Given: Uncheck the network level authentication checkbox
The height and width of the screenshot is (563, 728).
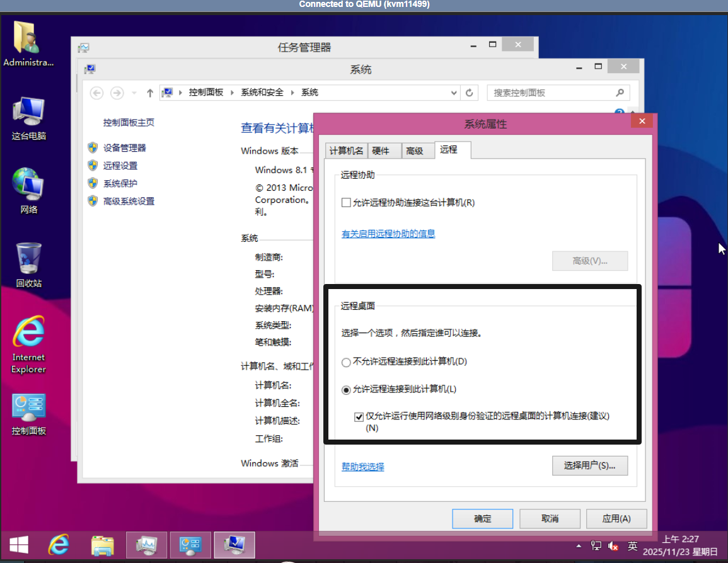Looking at the screenshot, I should pos(359,416).
